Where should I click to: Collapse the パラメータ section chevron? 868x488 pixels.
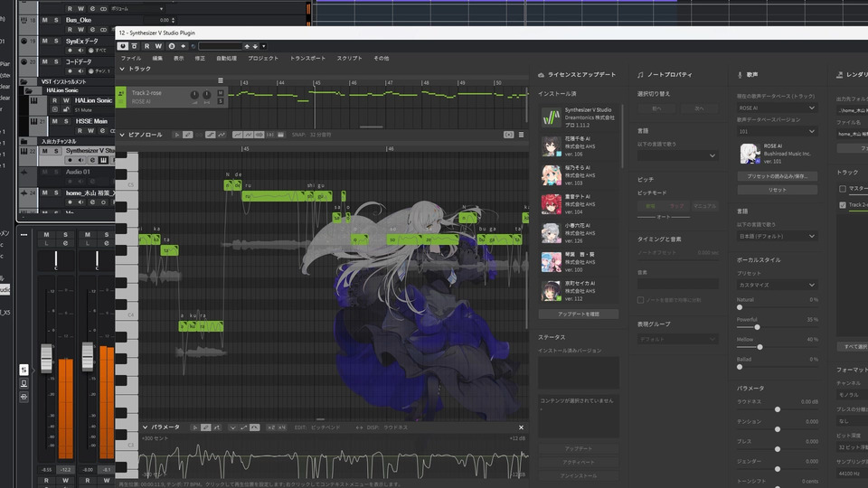coord(145,427)
